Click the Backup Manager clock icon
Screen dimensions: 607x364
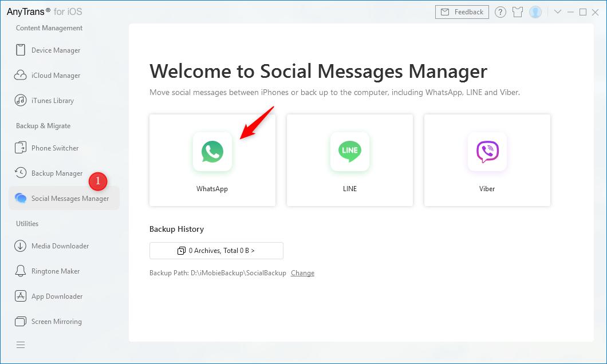(x=21, y=172)
